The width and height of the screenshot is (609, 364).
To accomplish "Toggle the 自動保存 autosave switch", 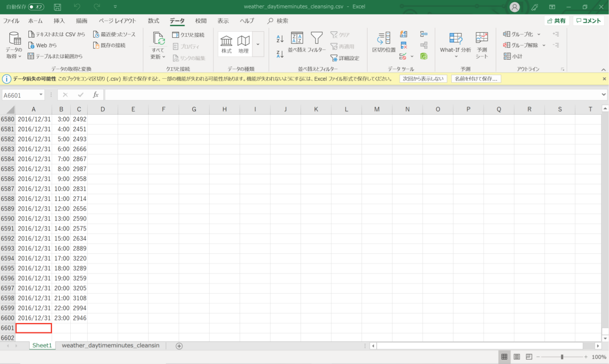I will [36, 7].
